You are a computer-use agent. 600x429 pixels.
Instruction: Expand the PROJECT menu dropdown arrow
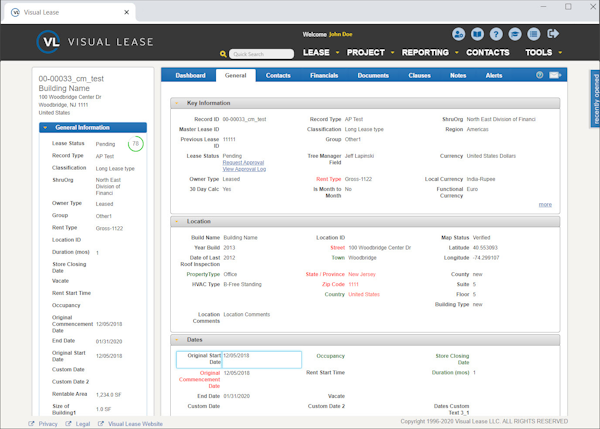pyautogui.click(x=392, y=52)
